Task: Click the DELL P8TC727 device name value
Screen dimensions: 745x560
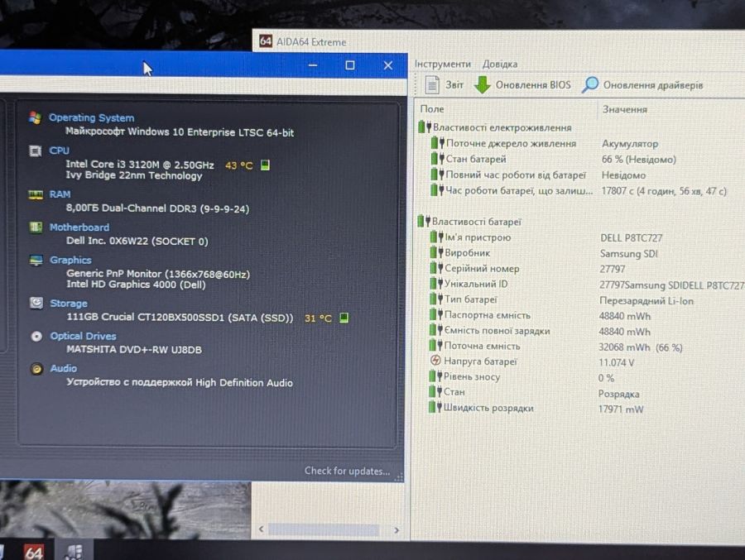Action: click(x=631, y=238)
